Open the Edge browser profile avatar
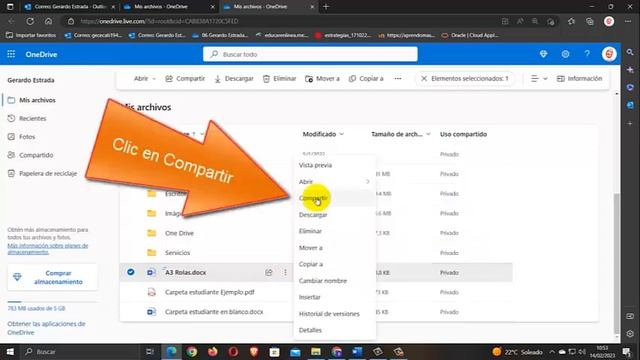The width and height of the screenshot is (640, 360). point(609,21)
